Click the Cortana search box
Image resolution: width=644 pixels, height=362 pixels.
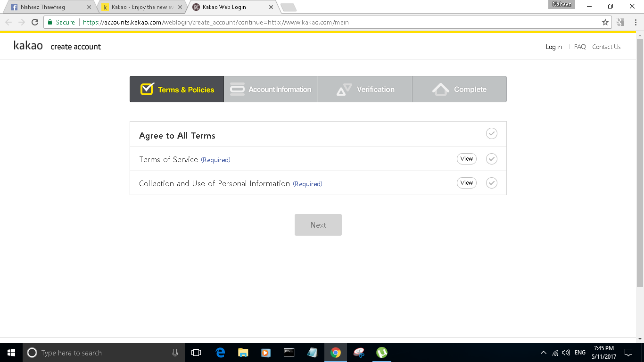(103, 353)
